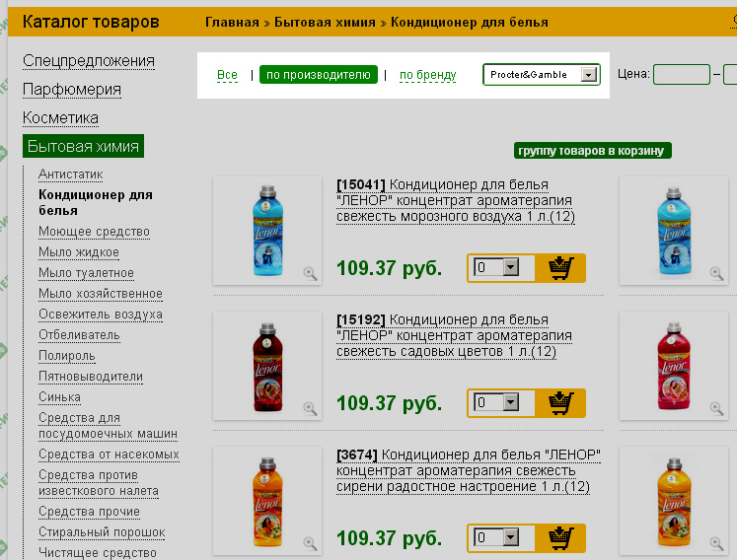Open the Косметика catalog section
This screenshot has height=560, width=737.
[x=61, y=118]
